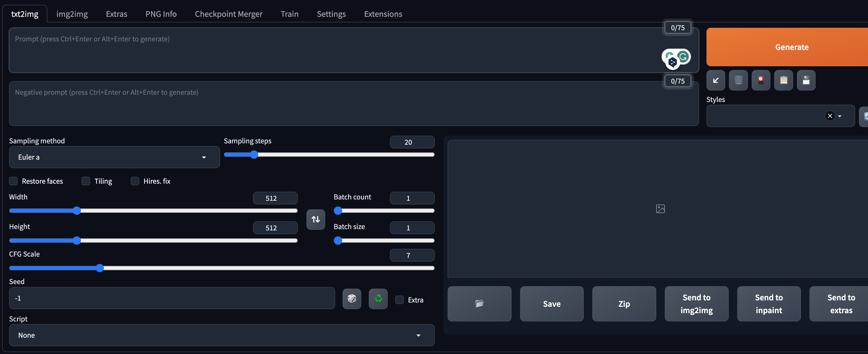Click the clipboard apply styles icon
Image resolution: width=868 pixels, height=354 pixels.
coord(783,80)
